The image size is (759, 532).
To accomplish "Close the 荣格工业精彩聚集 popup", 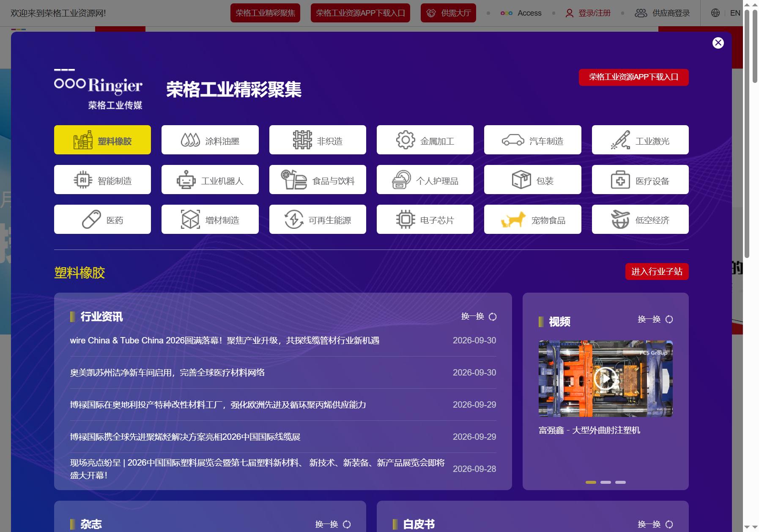I will coord(718,43).
